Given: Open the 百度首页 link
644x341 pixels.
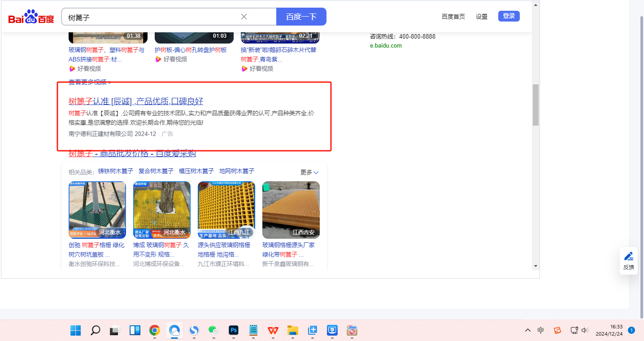Looking at the screenshot, I should (453, 17).
